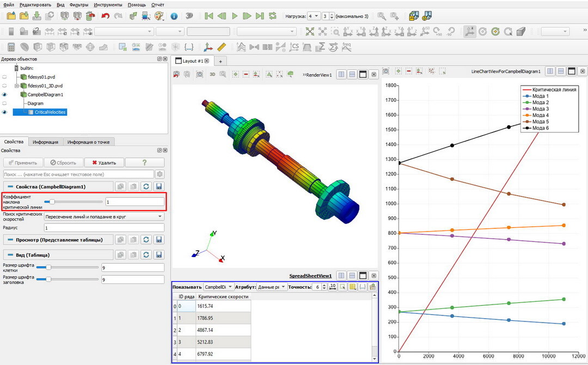Open the Атрибут dropdown

point(272,287)
